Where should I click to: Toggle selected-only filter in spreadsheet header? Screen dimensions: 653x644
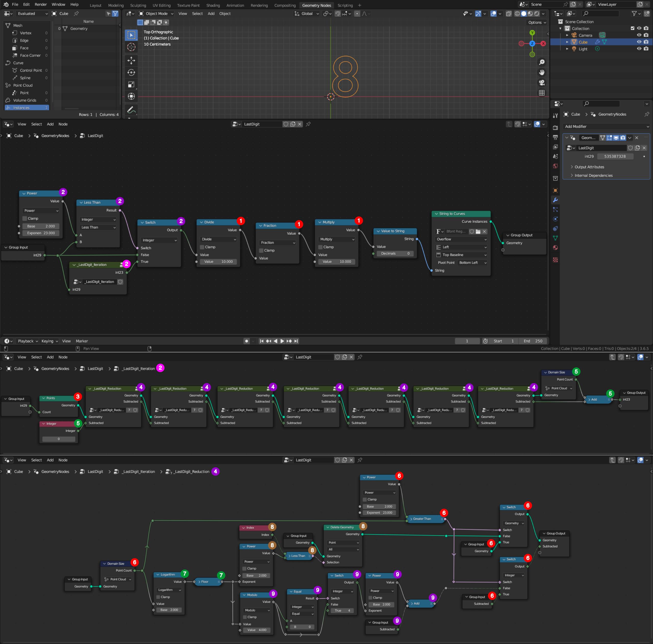tap(108, 14)
